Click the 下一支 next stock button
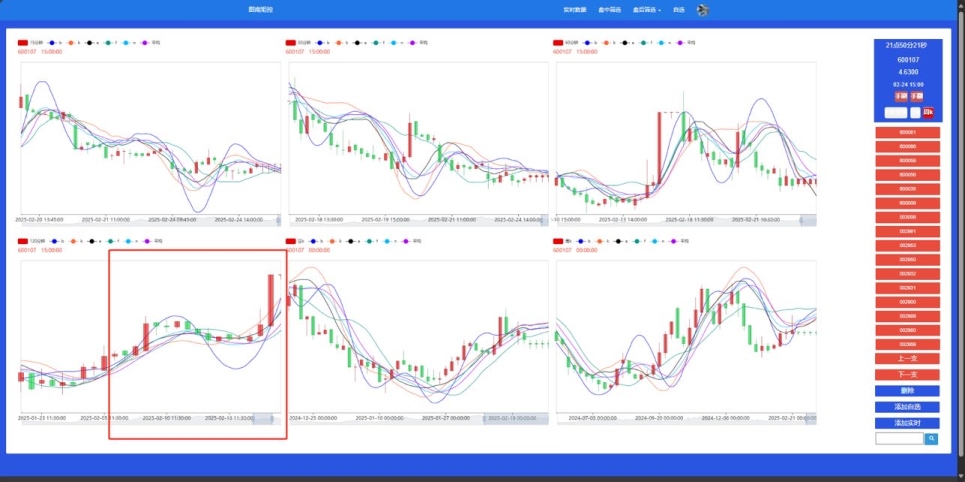The width and height of the screenshot is (965, 482). point(907,374)
